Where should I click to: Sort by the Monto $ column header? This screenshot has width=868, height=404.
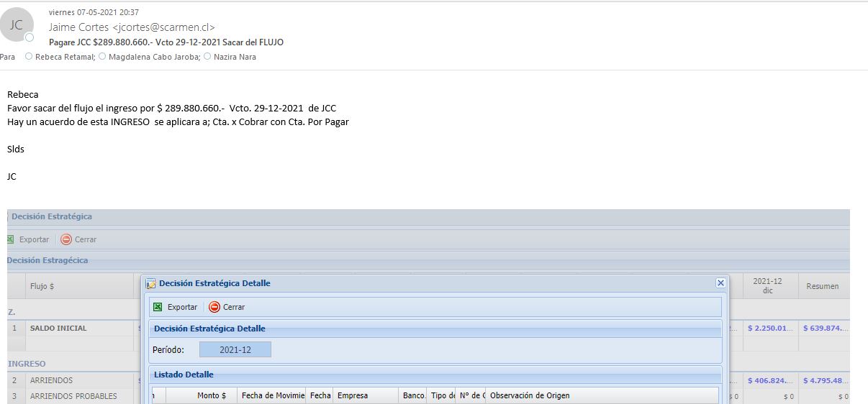pos(212,395)
